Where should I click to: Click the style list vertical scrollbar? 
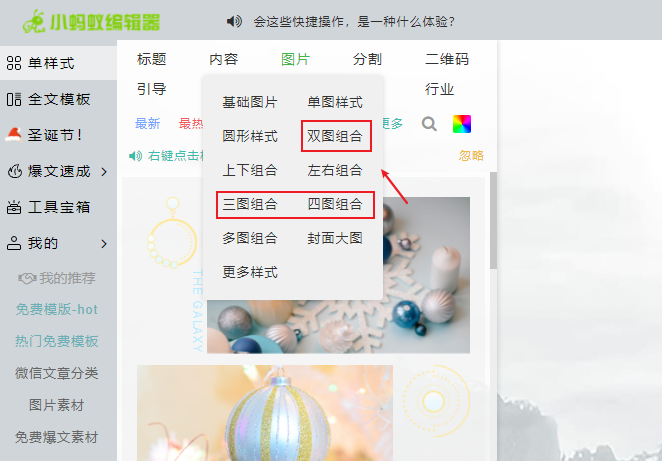click(493, 220)
